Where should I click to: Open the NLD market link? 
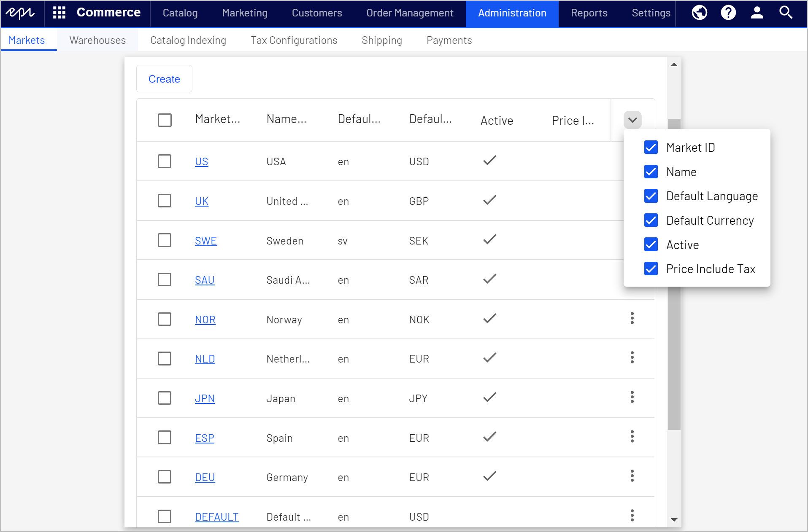(x=205, y=359)
